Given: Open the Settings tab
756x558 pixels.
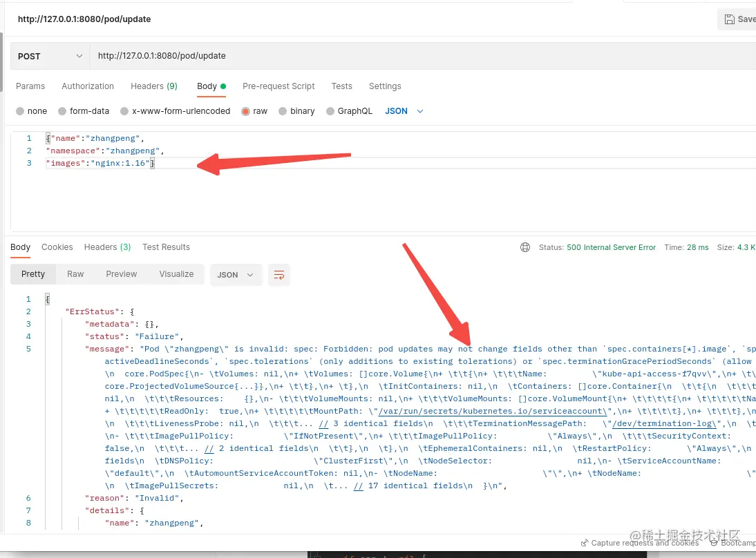Looking at the screenshot, I should (385, 86).
